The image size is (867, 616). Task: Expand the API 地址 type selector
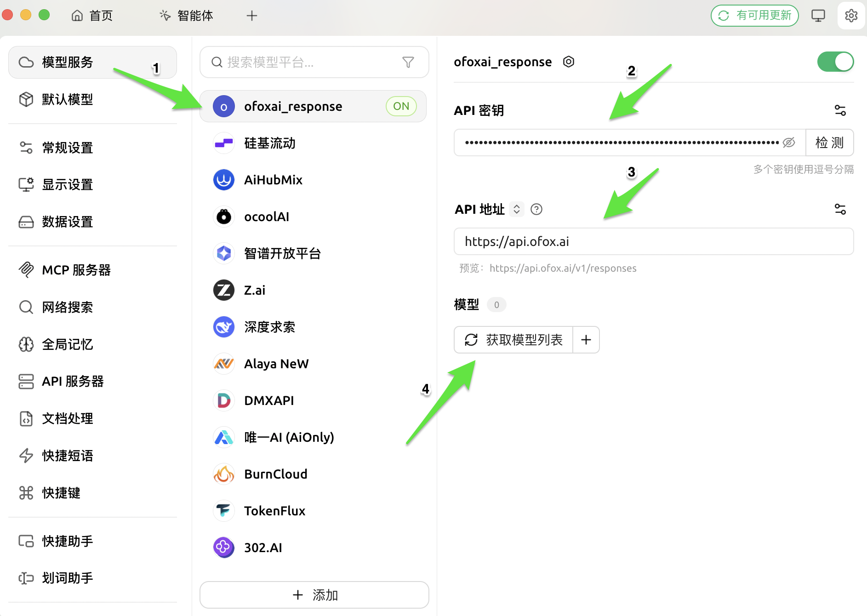[x=517, y=209]
